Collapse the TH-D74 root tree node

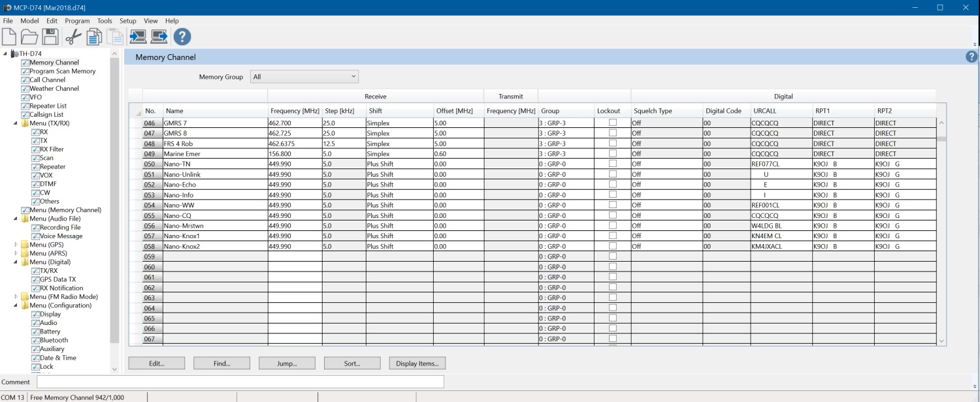pyautogui.click(x=5, y=54)
